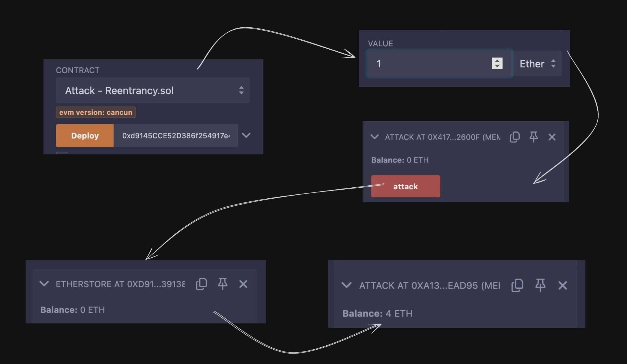Image resolution: width=627 pixels, height=364 pixels.
Task: Open the Attack - Reentrancy.sol contract dropdown
Action: point(153,90)
